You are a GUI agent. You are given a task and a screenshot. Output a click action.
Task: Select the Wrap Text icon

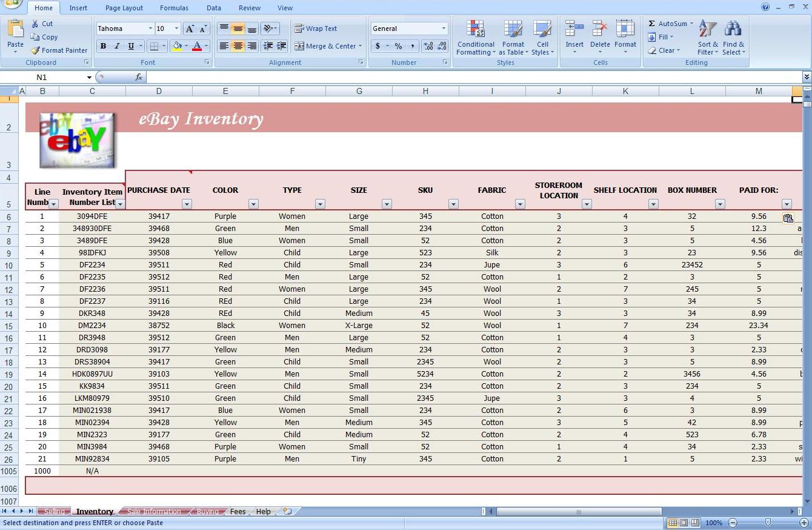click(x=299, y=28)
